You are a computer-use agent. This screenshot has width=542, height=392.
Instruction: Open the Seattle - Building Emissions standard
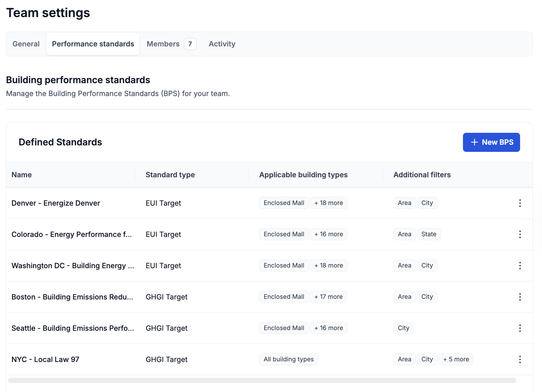(x=73, y=328)
